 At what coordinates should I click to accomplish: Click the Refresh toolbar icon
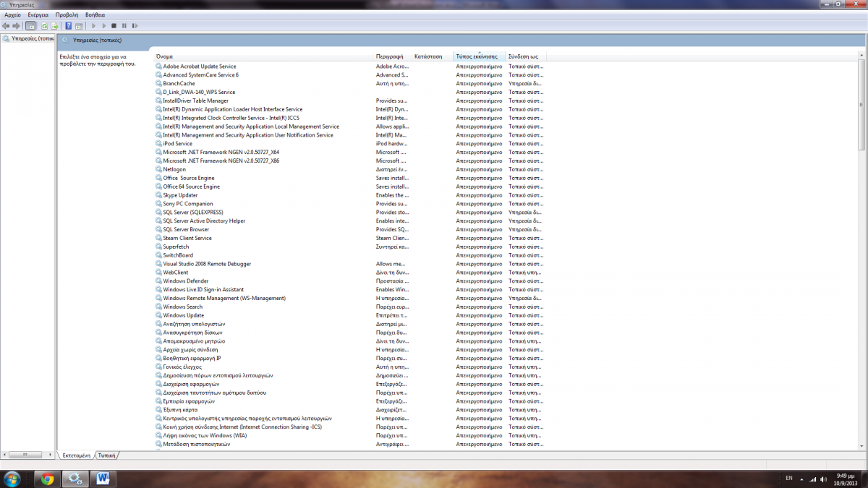pos(44,25)
